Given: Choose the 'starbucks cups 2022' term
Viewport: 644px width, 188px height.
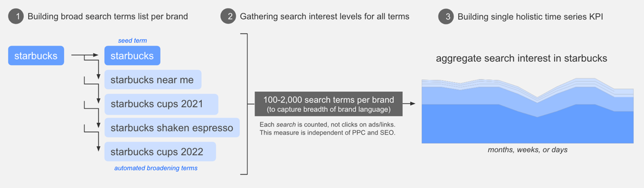Looking at the screenshot, I should pos(160,151).
